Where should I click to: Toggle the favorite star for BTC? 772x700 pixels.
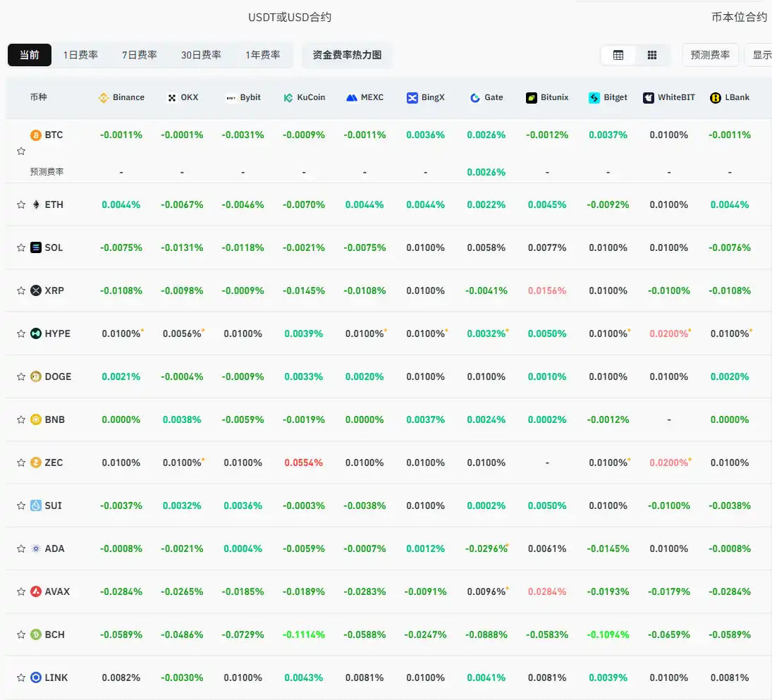click(20, 150)
